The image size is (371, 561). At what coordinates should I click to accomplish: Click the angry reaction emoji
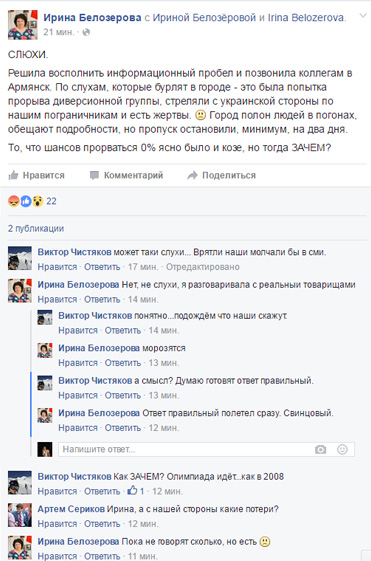click(14, 201)
